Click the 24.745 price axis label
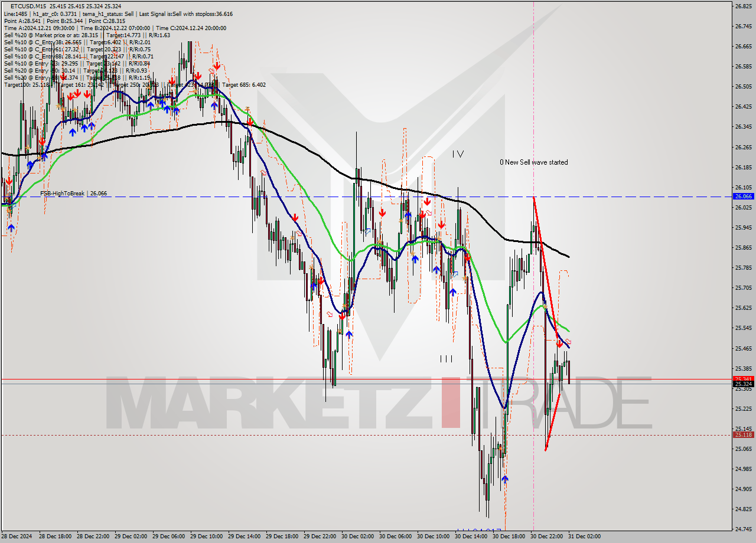This screenshot has width=756, height=543. coord(742,529)
